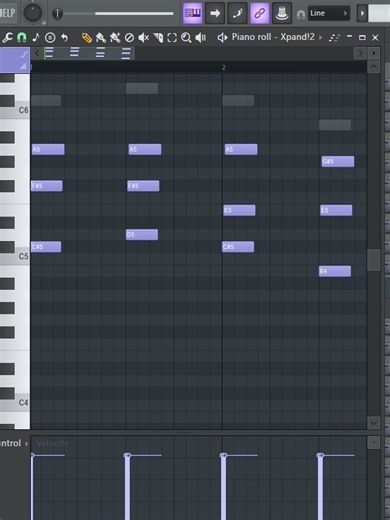390x520 pixels.
Task: Select the Delete tool
Action: 129,38
